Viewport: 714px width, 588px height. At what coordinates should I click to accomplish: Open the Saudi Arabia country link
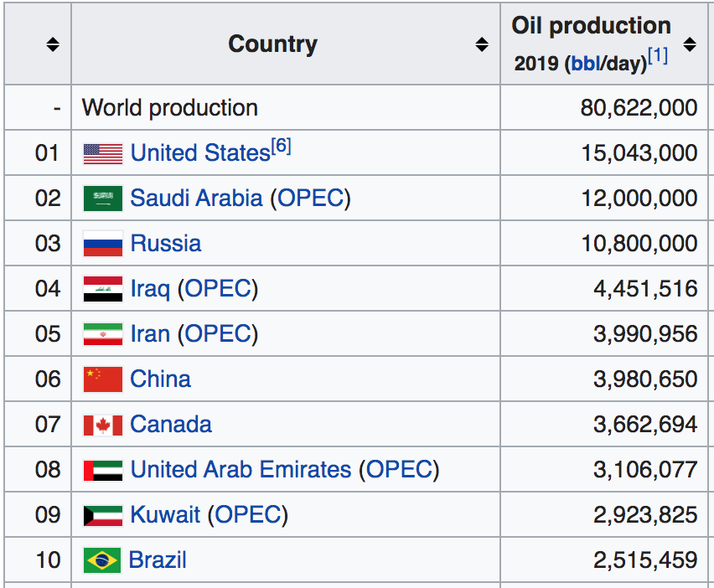[x=196, y=198]
